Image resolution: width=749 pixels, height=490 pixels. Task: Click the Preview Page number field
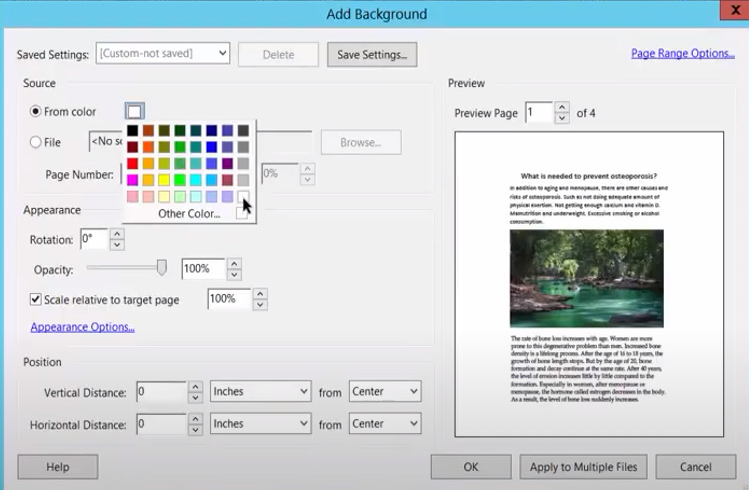(x=539, y=113)
